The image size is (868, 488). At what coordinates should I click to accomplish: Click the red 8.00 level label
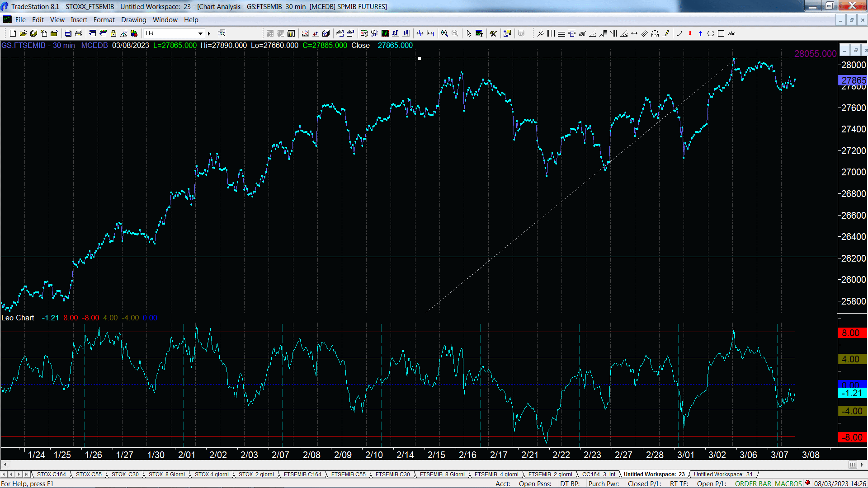click(x=852, y=333)
